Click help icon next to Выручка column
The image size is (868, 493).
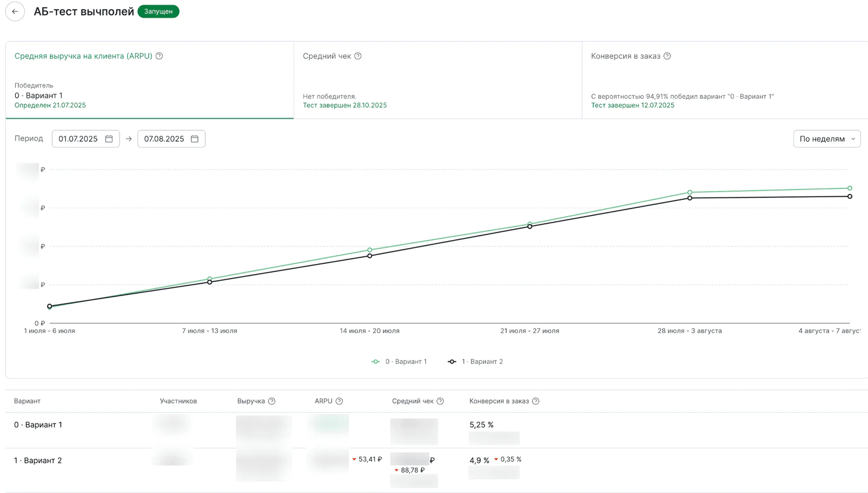pyautogui.click(x=272, y=401)
